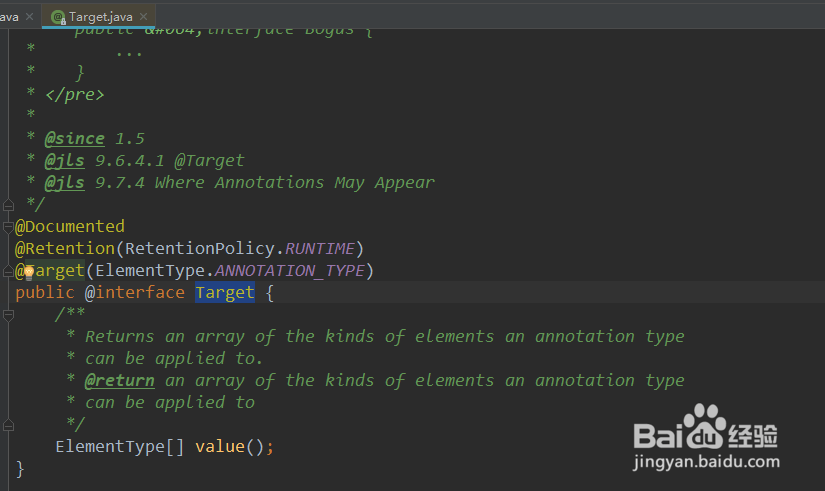The width and height of the screenshot is (825, 491).
Task: Click the annotation file icon on Target.java tab
Action: [58, 17]
